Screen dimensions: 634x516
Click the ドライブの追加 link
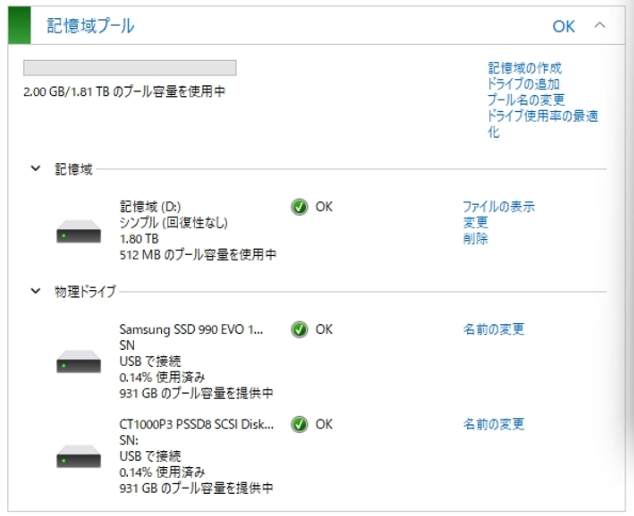coord(523,84)
